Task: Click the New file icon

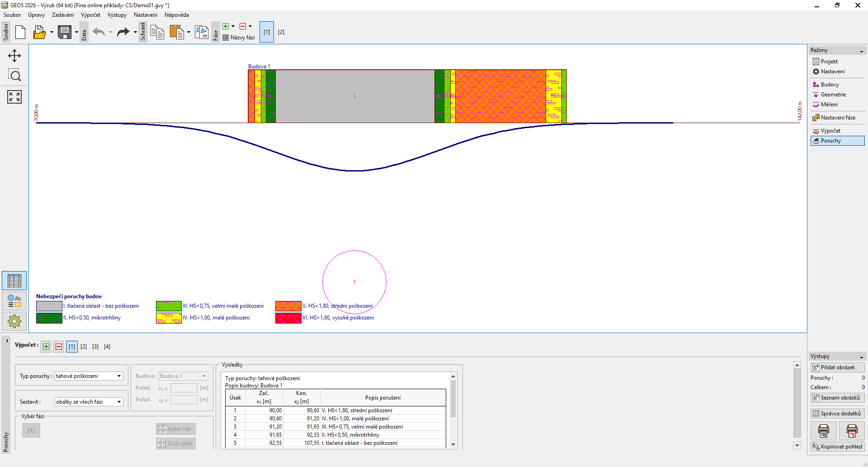Action: tap(20, 32)
